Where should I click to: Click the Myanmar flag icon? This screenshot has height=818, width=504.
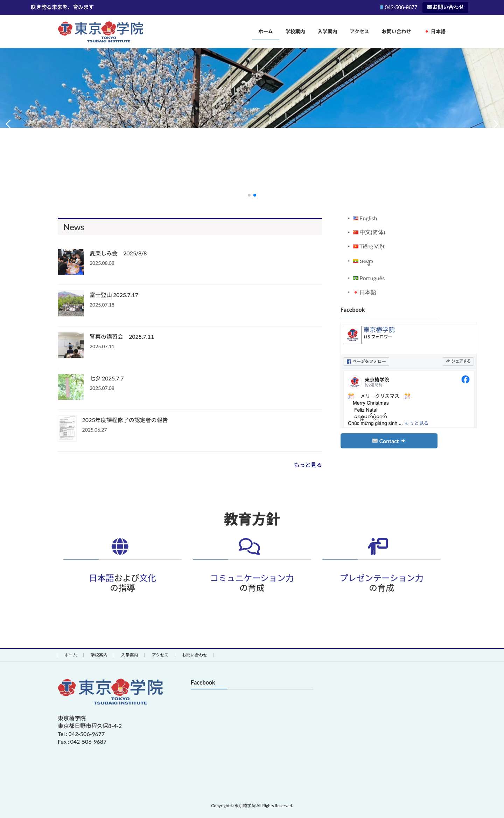point(356,261)
